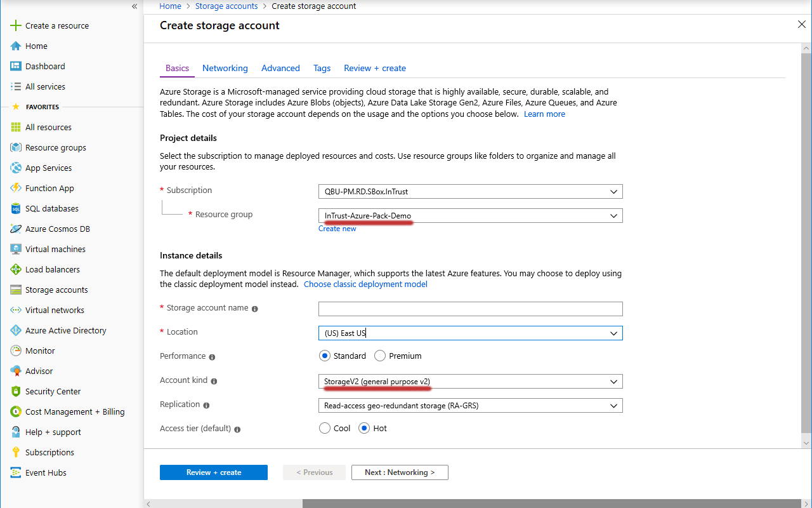Click the Storage account name text field
Screen dimensions: 812x508
coord(470,309)
